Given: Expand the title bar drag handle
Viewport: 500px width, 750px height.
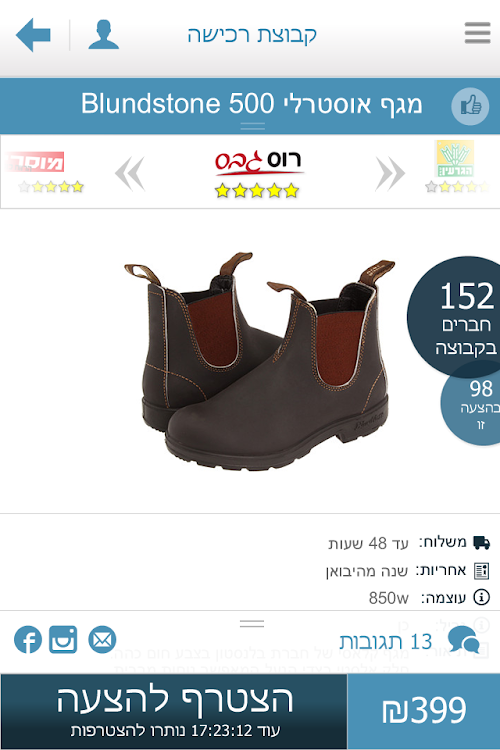Looking at the screenshot, I should pos(253,126).
